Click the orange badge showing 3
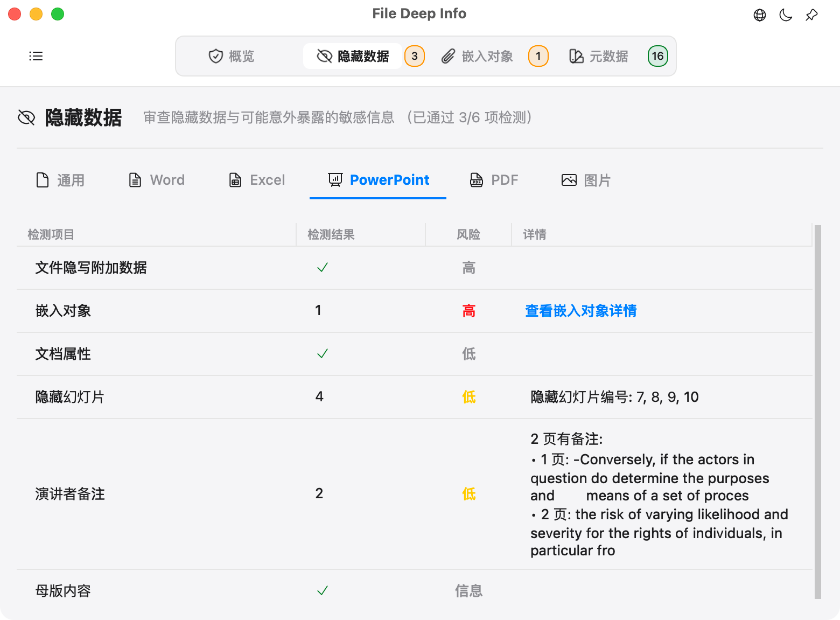840x620 pixels. point(415,56)
